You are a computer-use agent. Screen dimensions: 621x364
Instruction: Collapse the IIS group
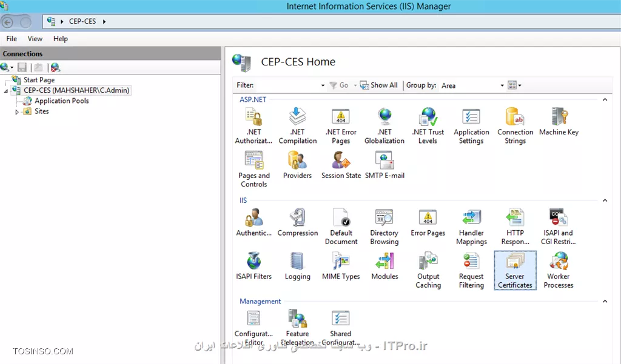[x=605, y=200]
